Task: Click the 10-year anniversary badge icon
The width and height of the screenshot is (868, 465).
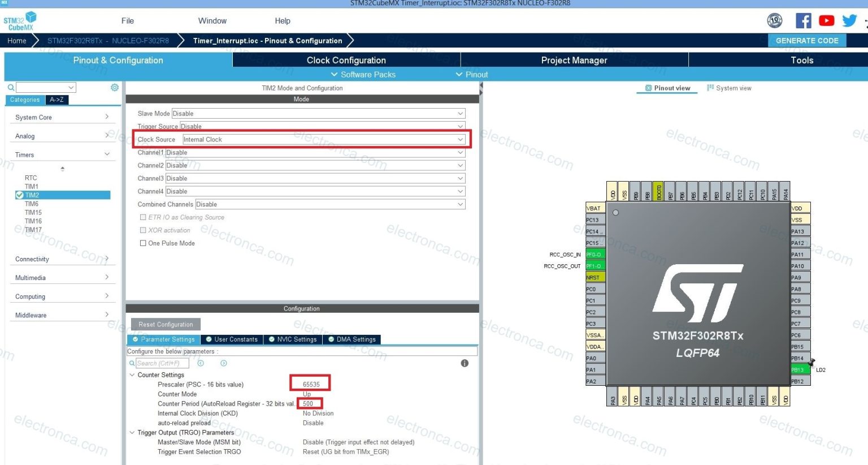Action: (x=775, y=21)
